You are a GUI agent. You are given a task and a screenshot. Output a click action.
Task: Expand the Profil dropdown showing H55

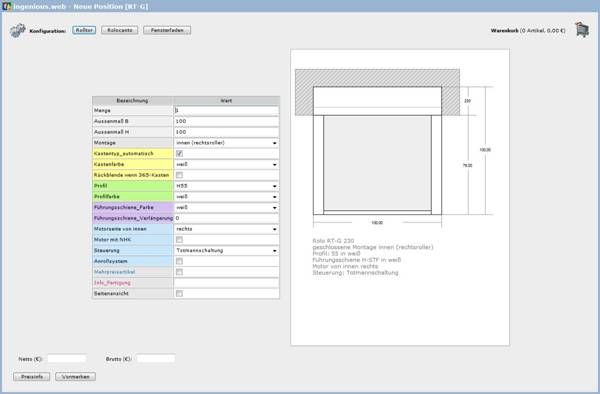[227, 186]
